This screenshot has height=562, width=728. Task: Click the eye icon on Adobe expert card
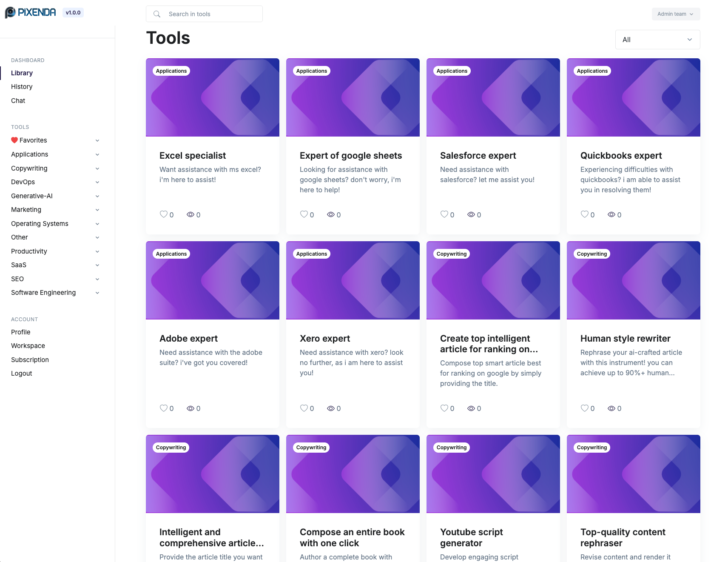pos(191,408)
